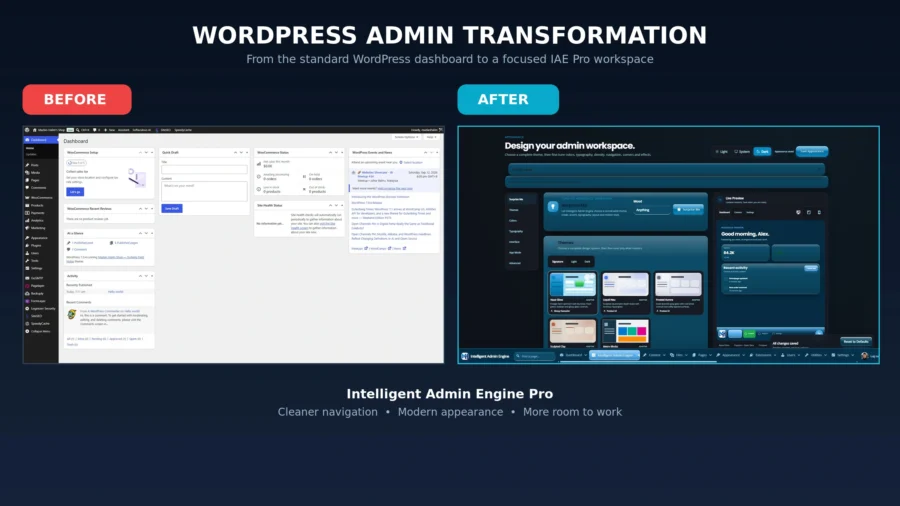Open Posts in the WordPress sidebar

(x=34, y=165)
